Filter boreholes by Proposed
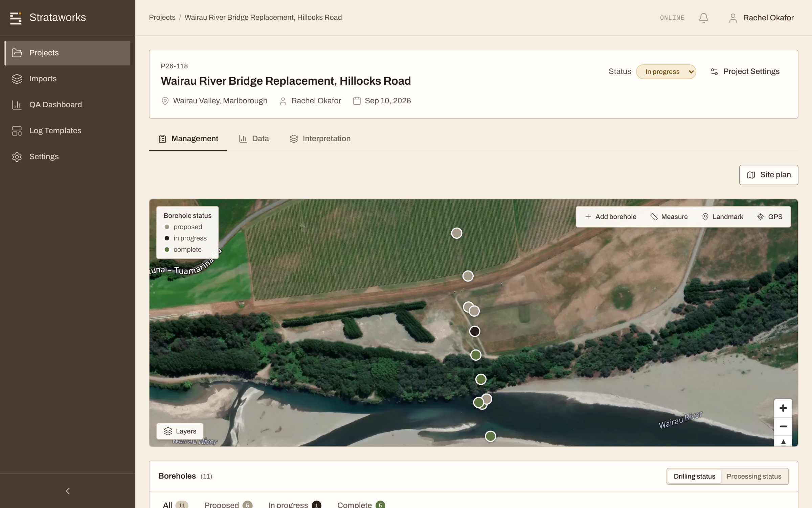812x508 pixels. pos(228,505)
